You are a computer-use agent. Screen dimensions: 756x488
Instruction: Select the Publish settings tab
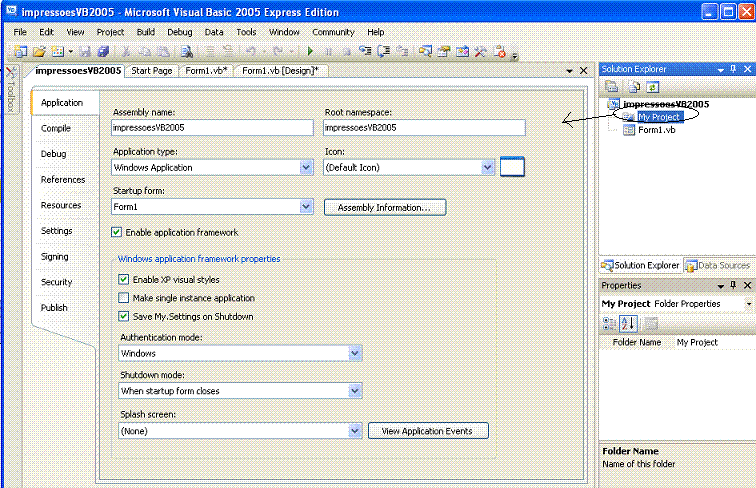(54, 308)
